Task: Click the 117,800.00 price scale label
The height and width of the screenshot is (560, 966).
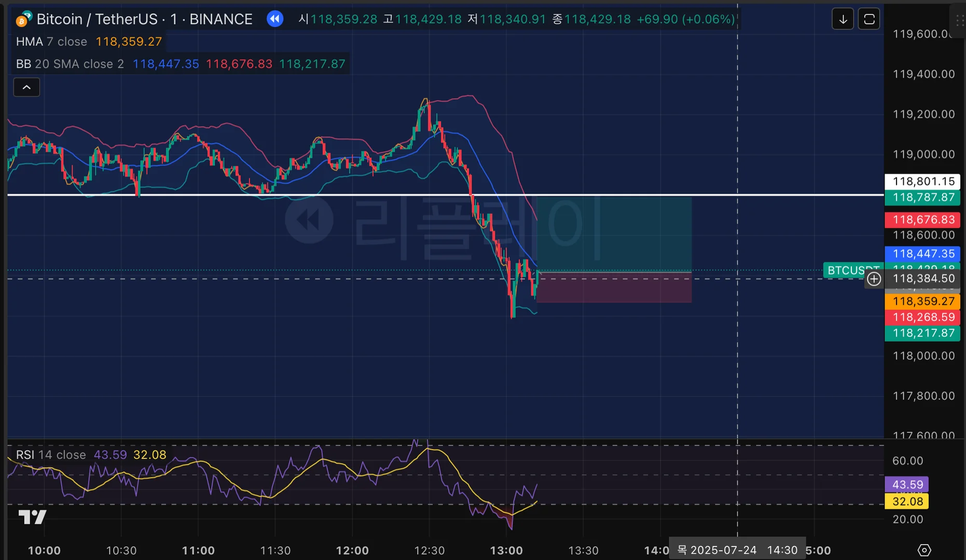Action: tap(923, 396)
